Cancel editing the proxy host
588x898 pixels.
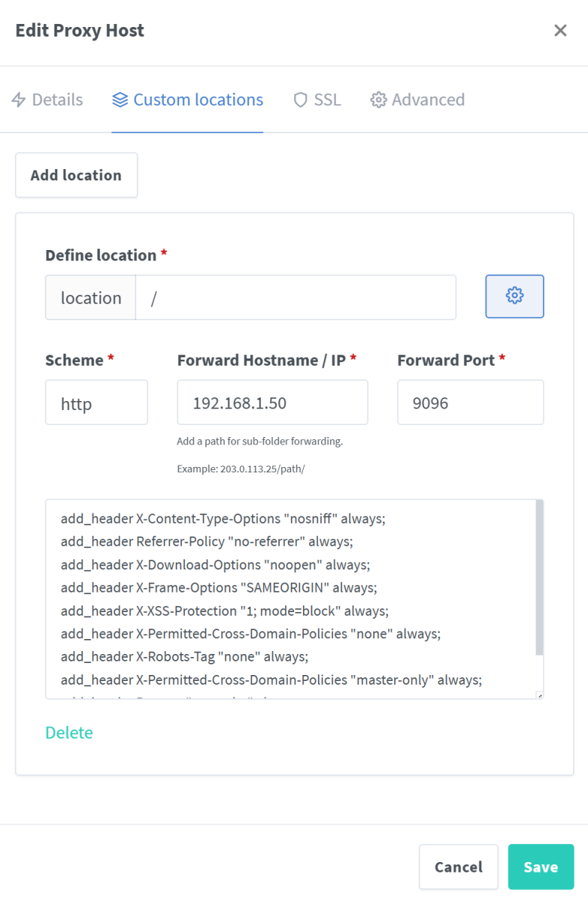[459, 867]
